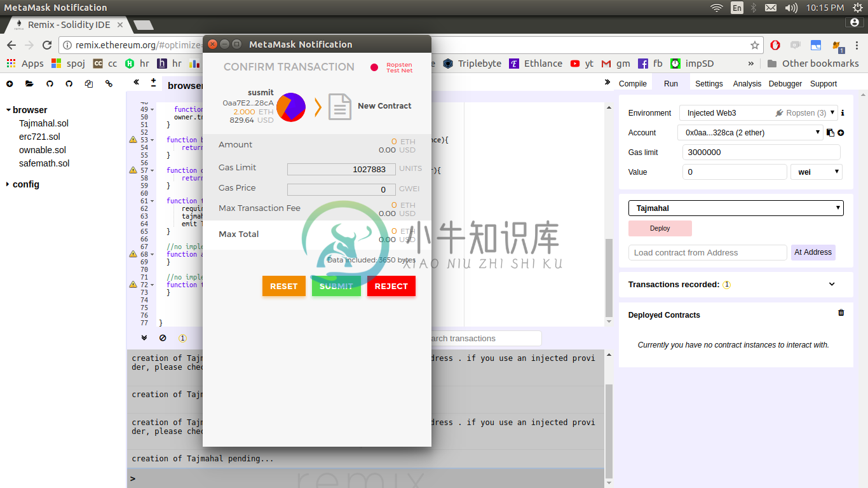Switch to the Support tab
This screenshot has width=868, height=488.
click(x=824, y=83)
